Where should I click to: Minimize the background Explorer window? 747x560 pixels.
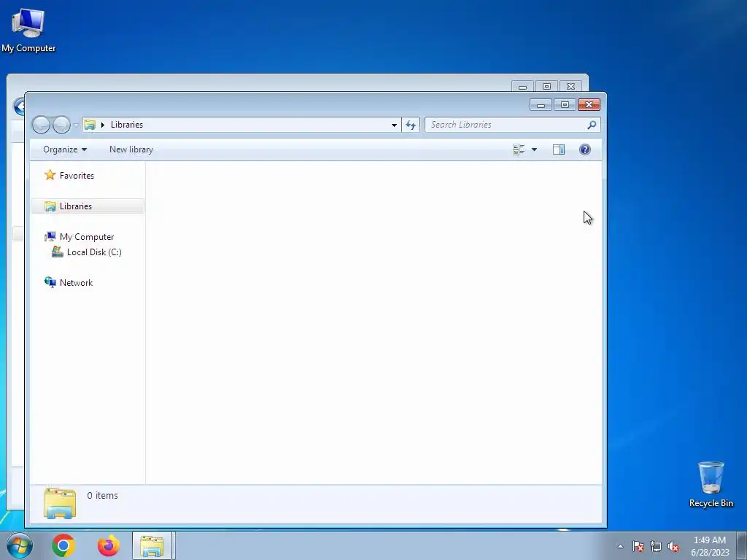[x=522, y=86]
